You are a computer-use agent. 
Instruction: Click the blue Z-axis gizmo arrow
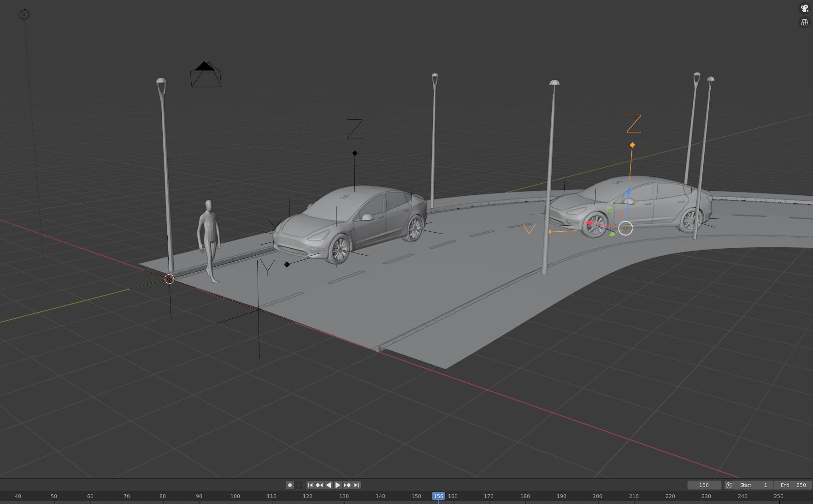click(628, 191)
